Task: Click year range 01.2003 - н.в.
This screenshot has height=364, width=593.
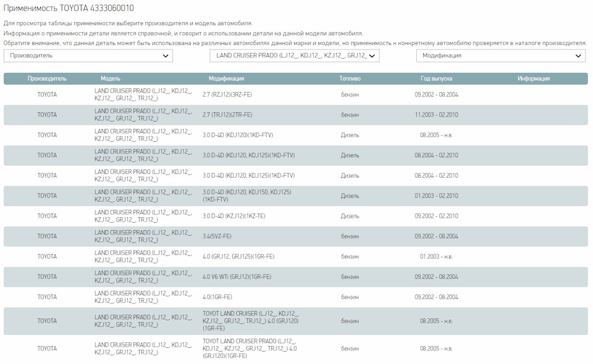Action: (436, 257)
